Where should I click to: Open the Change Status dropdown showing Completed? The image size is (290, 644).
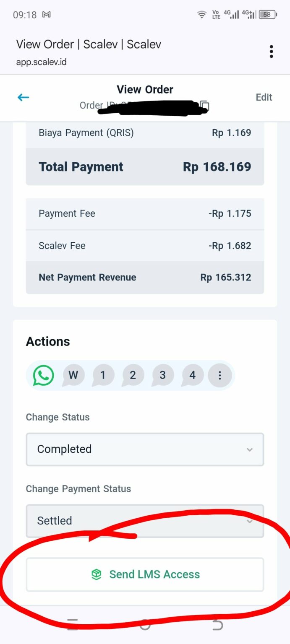(x=145, y=449)
